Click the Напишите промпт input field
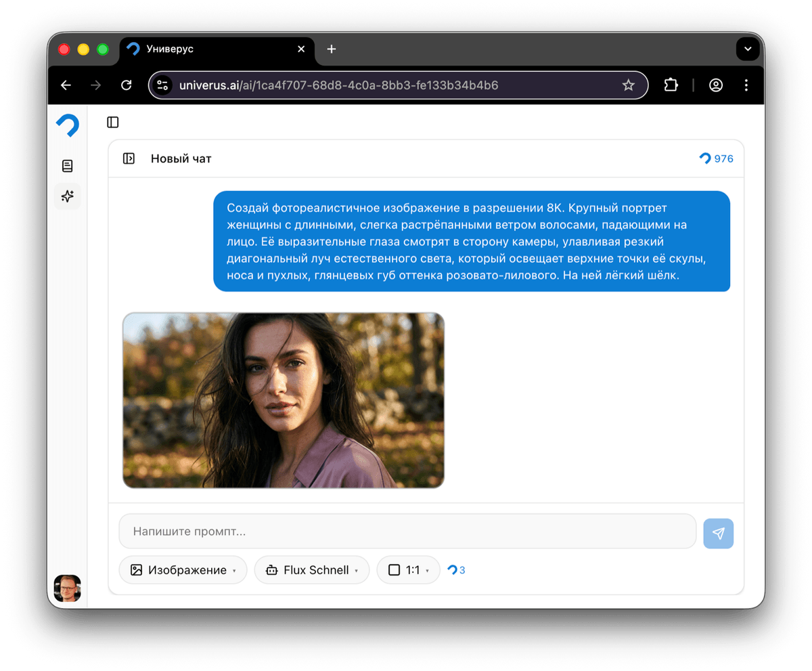This screenshot has height=671, width=812. [406, 531]
